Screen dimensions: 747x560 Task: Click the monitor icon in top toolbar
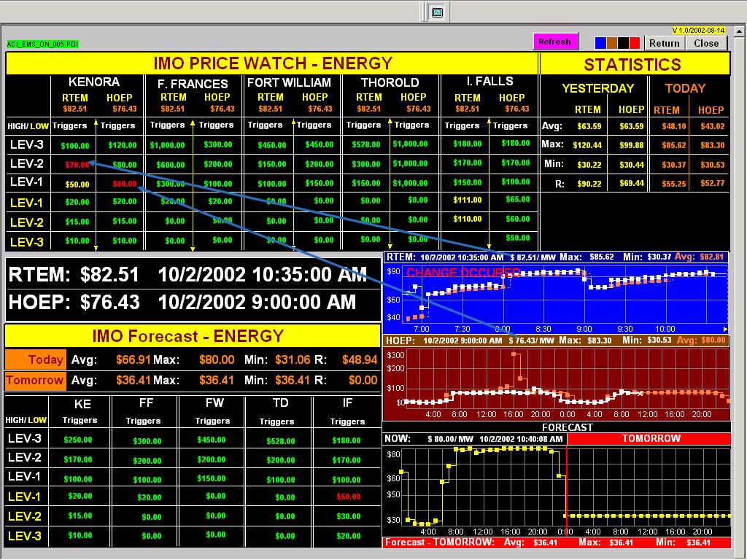437,12
